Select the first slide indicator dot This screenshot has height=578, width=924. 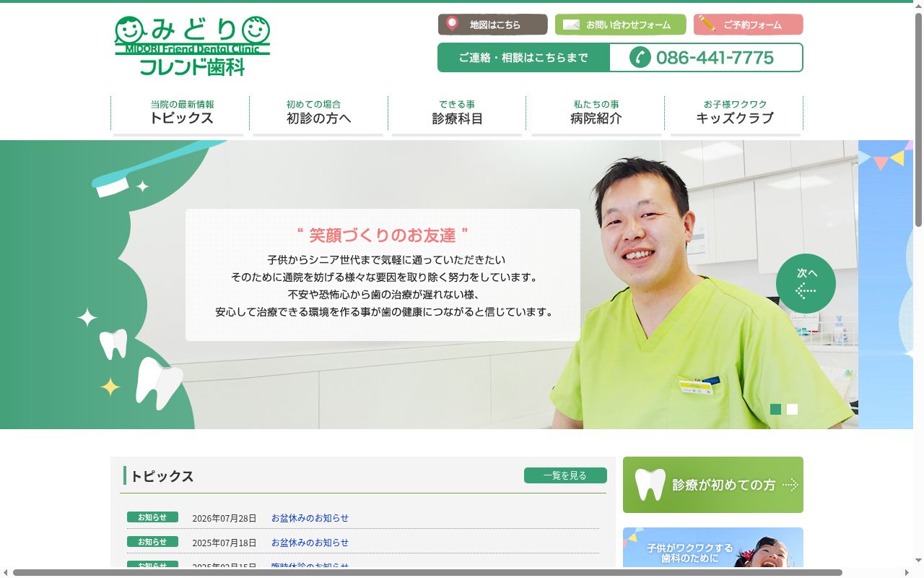[775, 409]
